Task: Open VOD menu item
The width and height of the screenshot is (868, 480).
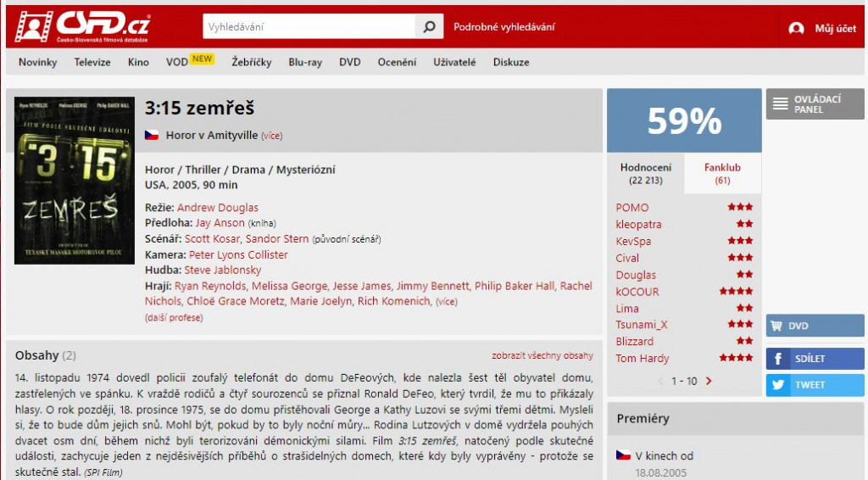Action: coord(176,62)
